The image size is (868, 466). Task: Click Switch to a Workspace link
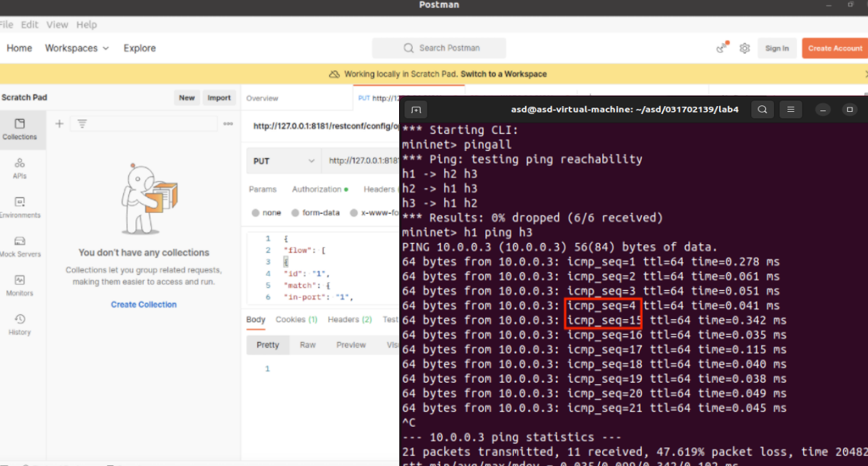(504, 74)
